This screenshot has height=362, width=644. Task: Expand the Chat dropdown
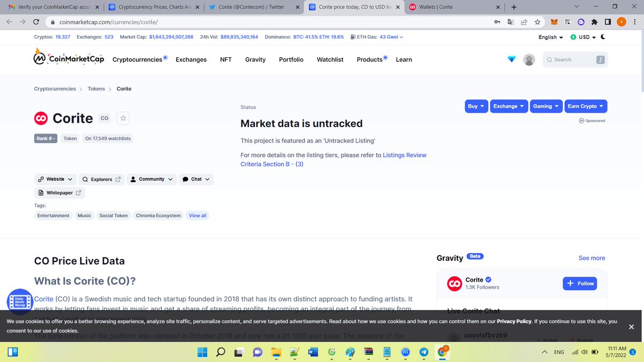[196, 179]
